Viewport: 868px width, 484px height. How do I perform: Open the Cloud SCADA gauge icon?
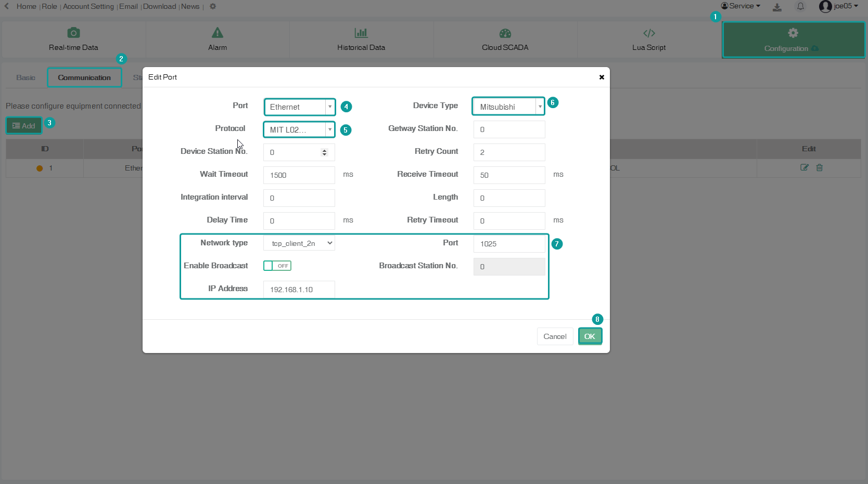(x=505, y=33)
